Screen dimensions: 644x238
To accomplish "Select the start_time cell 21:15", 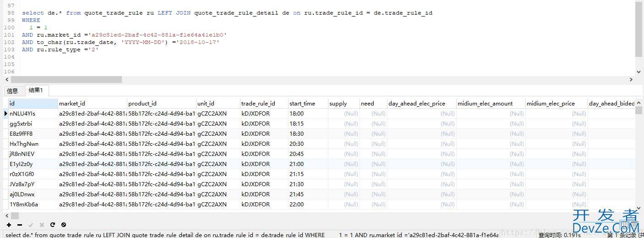I will point(308,174).
